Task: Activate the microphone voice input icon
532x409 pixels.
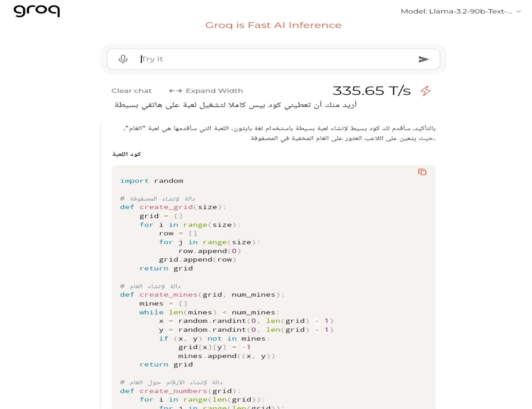Action: point(123,59)
